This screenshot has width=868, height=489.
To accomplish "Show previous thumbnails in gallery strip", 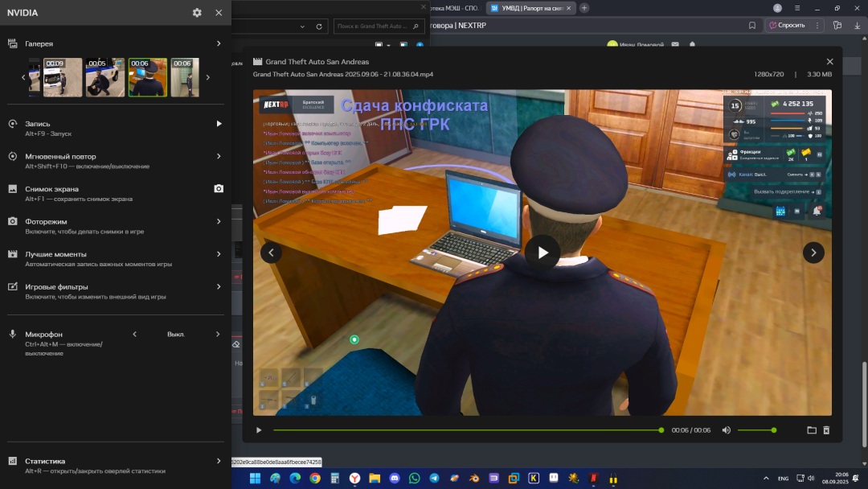I will pyautogui.click(x=23, y=77).
